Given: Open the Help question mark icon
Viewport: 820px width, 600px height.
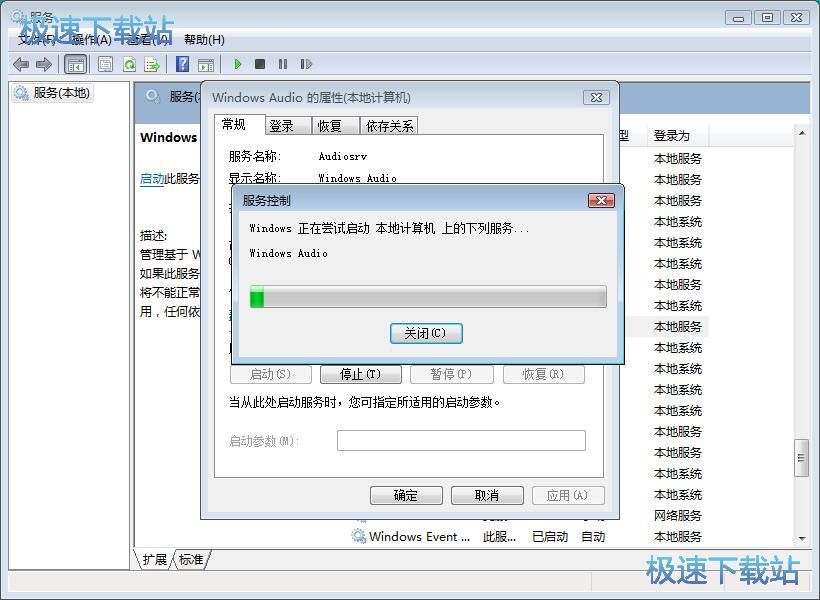Looking at the screenshot, I should (183, 64).
